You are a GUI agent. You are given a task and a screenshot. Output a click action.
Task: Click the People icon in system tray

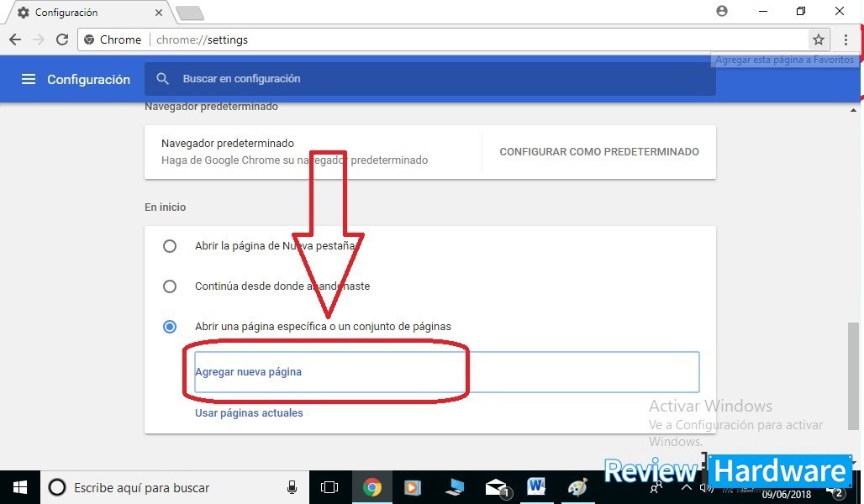pyautogui.click(x=656, y=488)
